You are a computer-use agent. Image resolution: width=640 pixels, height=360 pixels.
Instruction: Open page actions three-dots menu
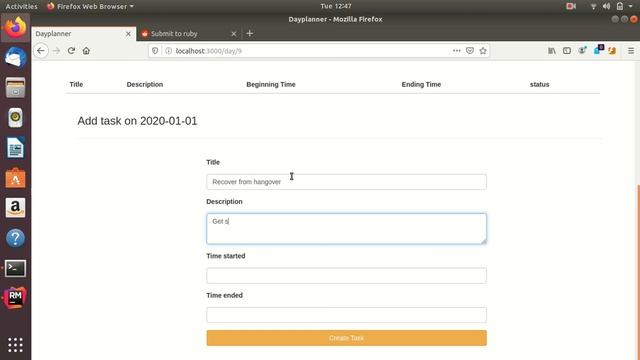(456, 51)
